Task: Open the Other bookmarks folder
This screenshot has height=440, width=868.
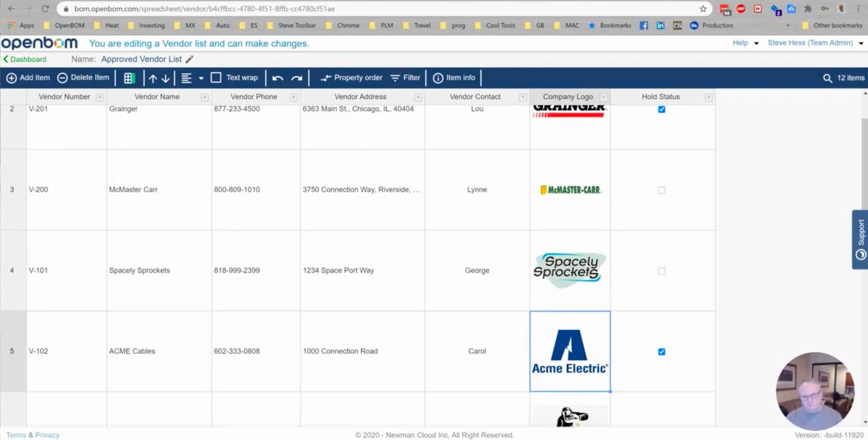Action: 832,25
